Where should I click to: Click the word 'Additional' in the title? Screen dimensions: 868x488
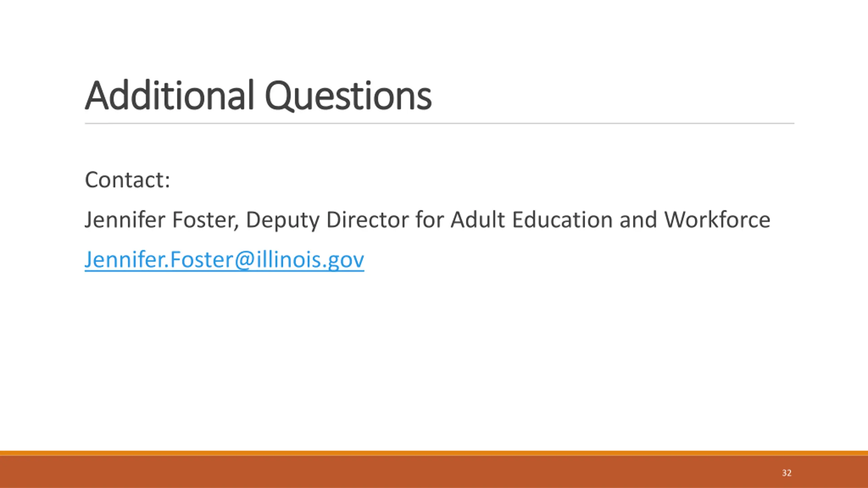tap(169, 96)
